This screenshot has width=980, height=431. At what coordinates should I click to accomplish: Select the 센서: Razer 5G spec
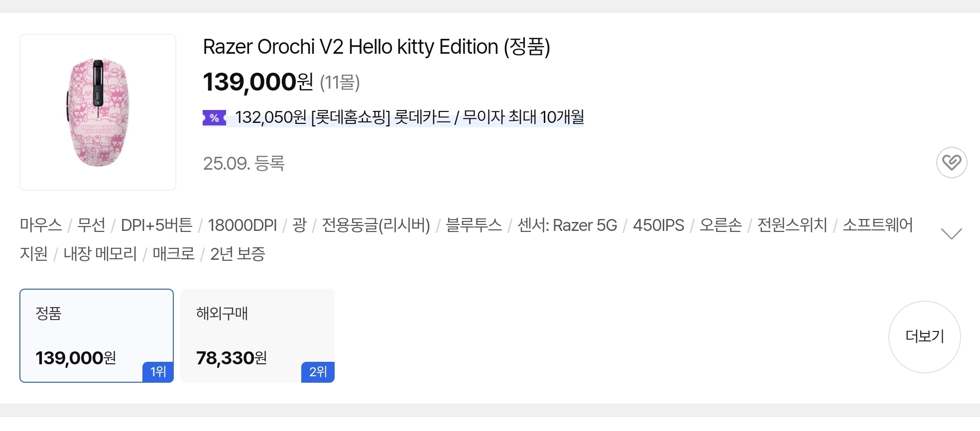point(567,225)
